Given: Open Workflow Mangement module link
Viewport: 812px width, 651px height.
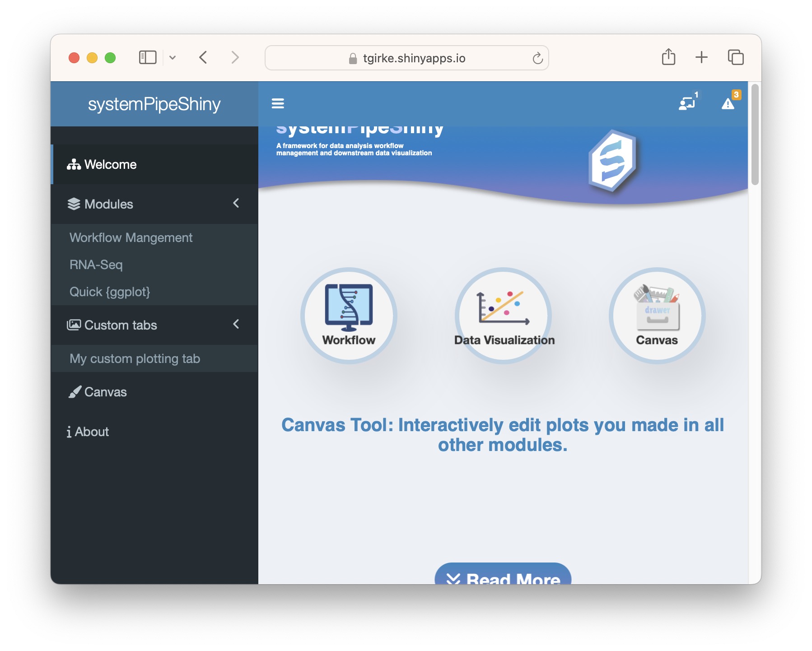Looking at the screenshot, I should [x=131, y=237].
